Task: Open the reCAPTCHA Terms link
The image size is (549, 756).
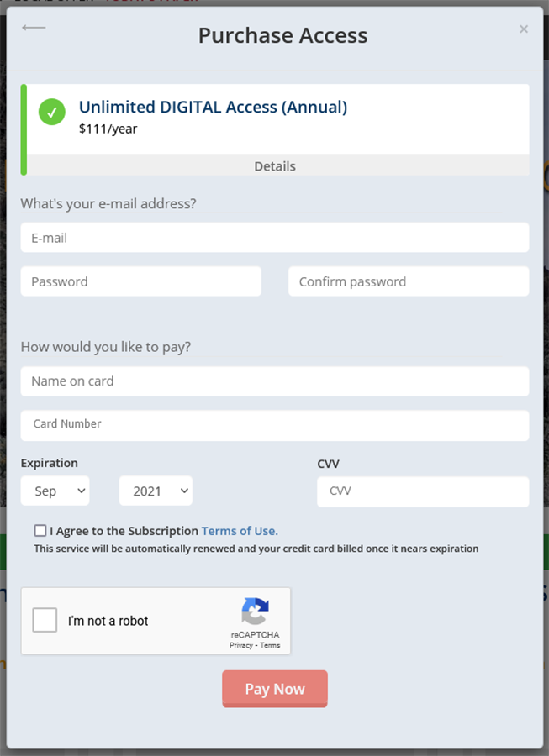Action: [x=270, y=646]
